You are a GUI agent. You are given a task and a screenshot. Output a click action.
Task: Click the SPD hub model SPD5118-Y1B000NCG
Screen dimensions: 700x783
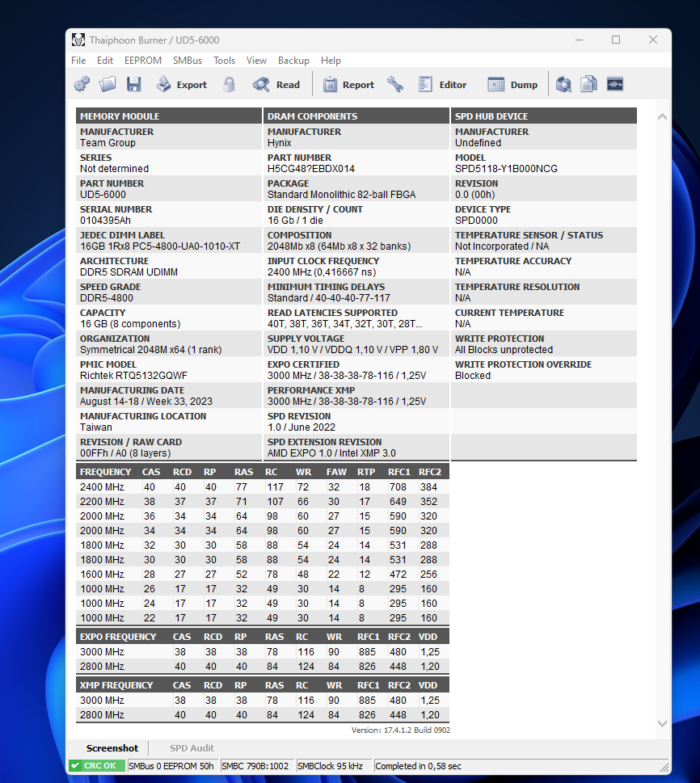pyautogui.click(x=506, y=169)
